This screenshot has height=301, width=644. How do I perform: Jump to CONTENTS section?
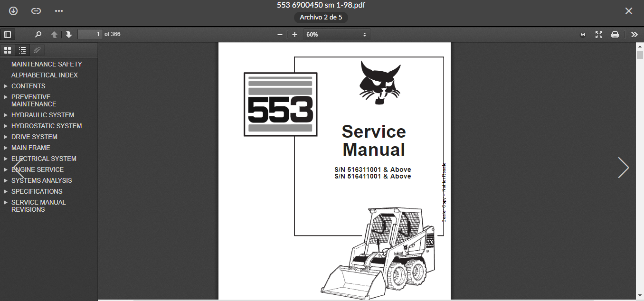[28, 86]
